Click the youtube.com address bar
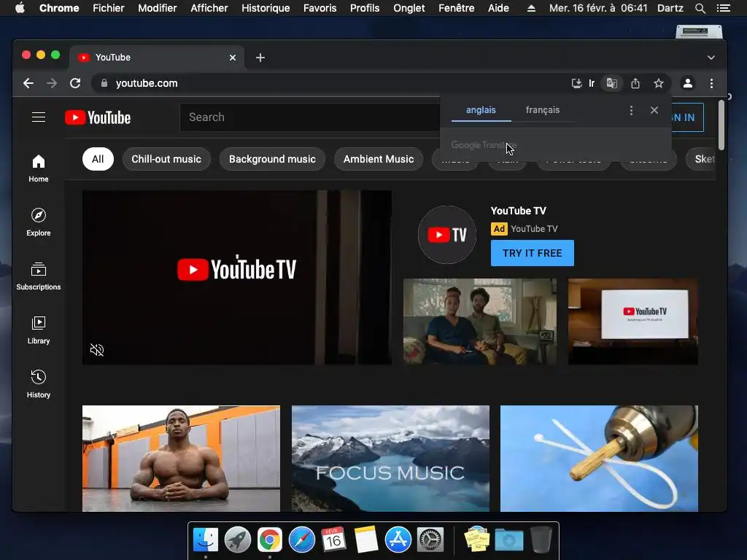Screen dimensions: 747x560 (x=329, y=83)
